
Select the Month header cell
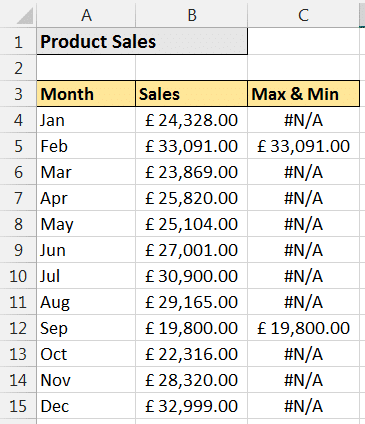[x=86, y=94]
